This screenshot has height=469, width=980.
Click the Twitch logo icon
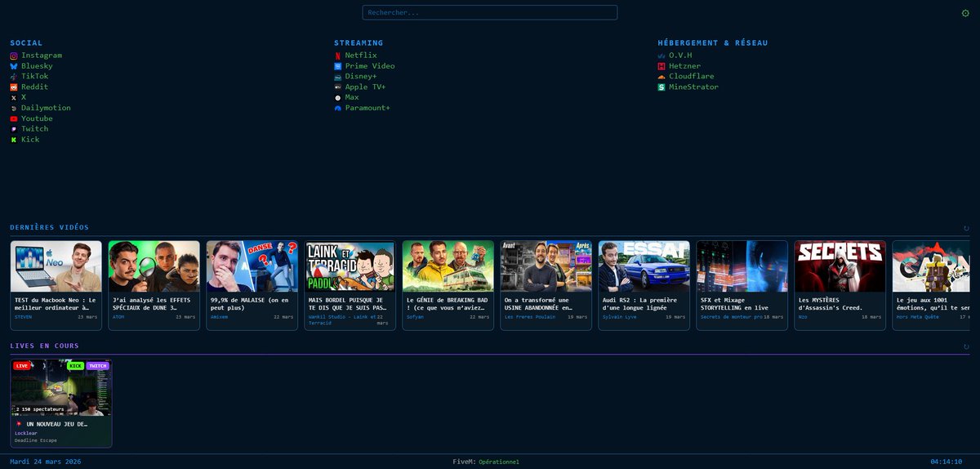tap(14, 129)
